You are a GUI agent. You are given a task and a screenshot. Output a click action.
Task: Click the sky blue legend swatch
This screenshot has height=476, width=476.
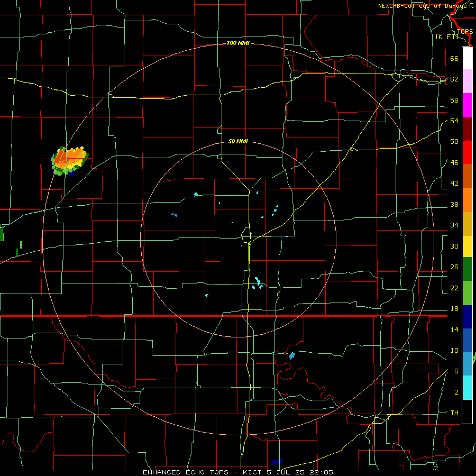click(467, 364)
